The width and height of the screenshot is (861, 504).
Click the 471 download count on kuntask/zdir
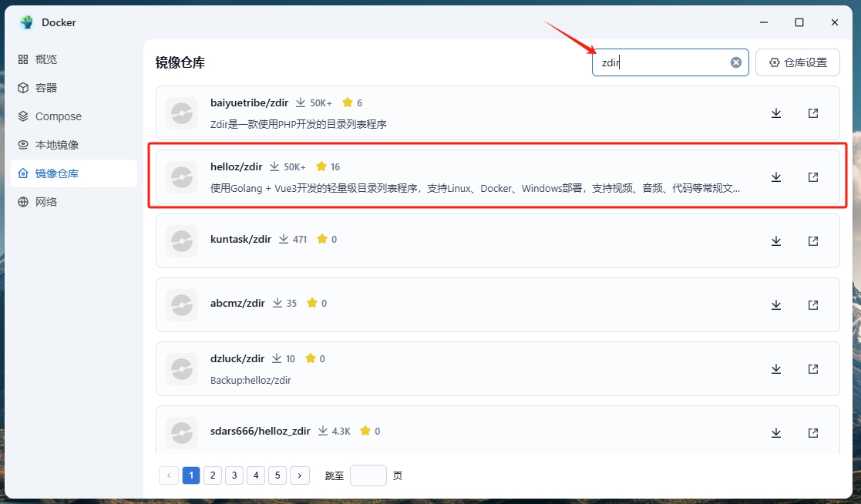(x=300, y=240)
